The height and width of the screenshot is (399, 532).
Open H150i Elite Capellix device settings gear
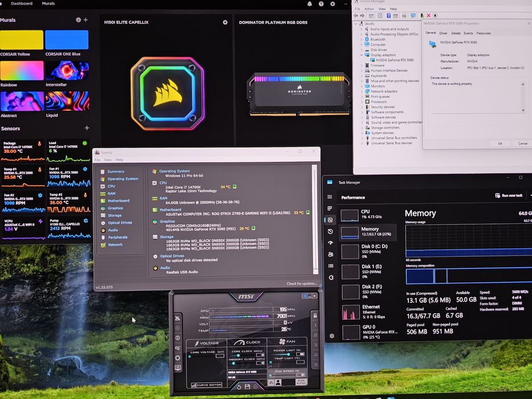coord(225,22)
